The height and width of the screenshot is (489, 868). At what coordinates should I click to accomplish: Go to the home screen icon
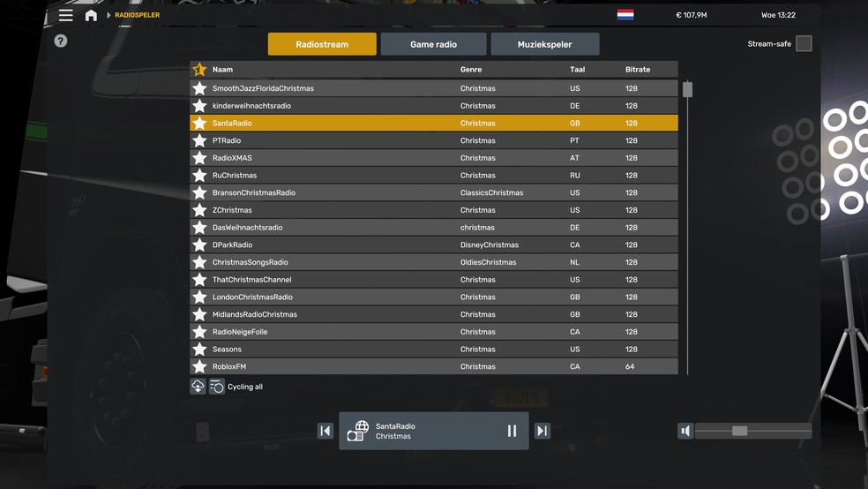[x=91, y=15]
